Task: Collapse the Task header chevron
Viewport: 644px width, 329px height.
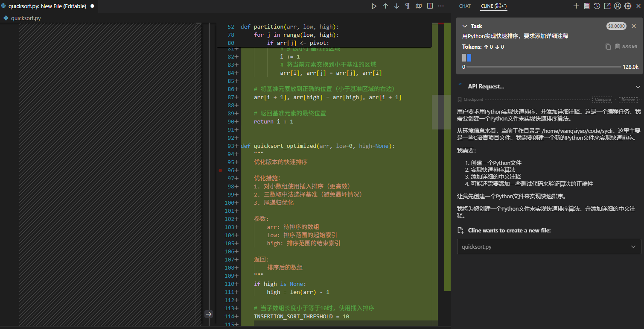Action: (465, 26)
